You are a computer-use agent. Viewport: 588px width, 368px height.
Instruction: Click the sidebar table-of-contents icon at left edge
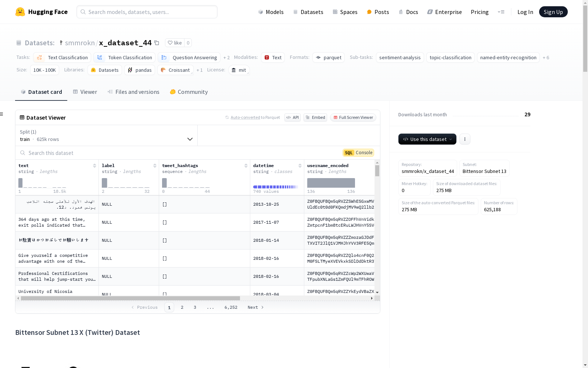(1, 114)
